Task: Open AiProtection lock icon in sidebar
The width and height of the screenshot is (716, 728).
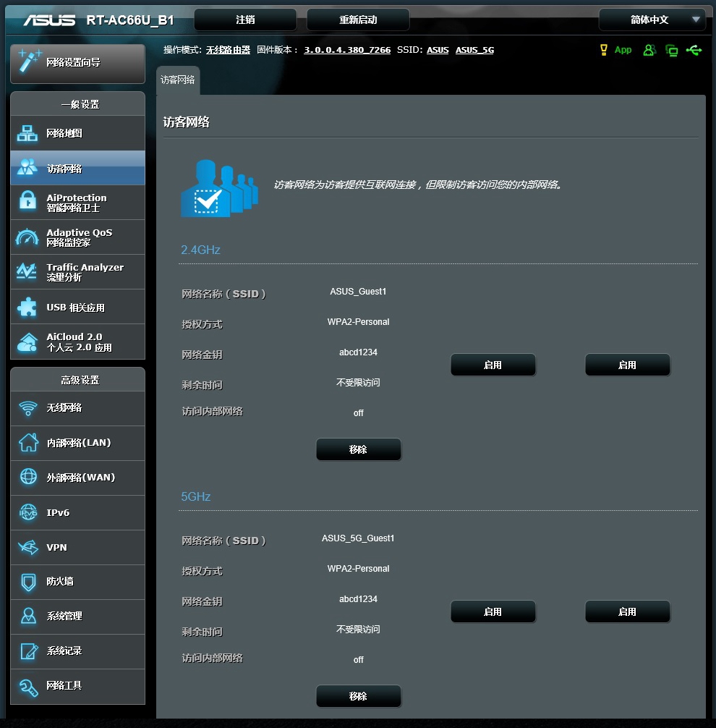Action: coord(27,203)
